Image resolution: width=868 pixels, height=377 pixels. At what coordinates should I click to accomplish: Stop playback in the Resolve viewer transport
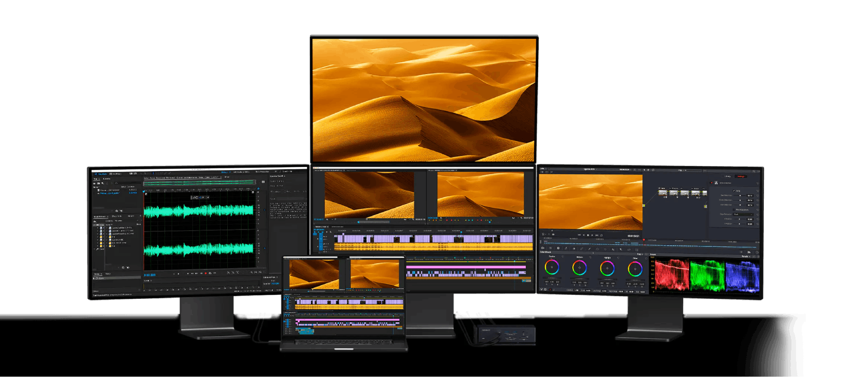[x=588, y=235]
